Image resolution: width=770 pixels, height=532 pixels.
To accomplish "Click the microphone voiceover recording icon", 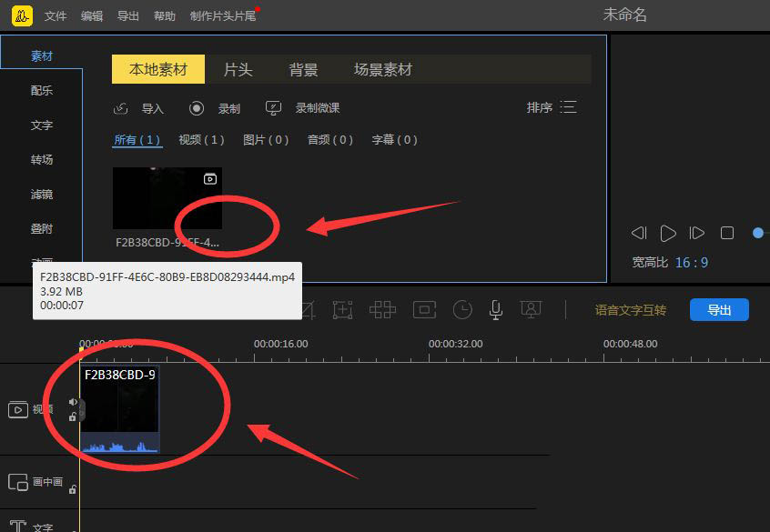I will pos(496,310).
